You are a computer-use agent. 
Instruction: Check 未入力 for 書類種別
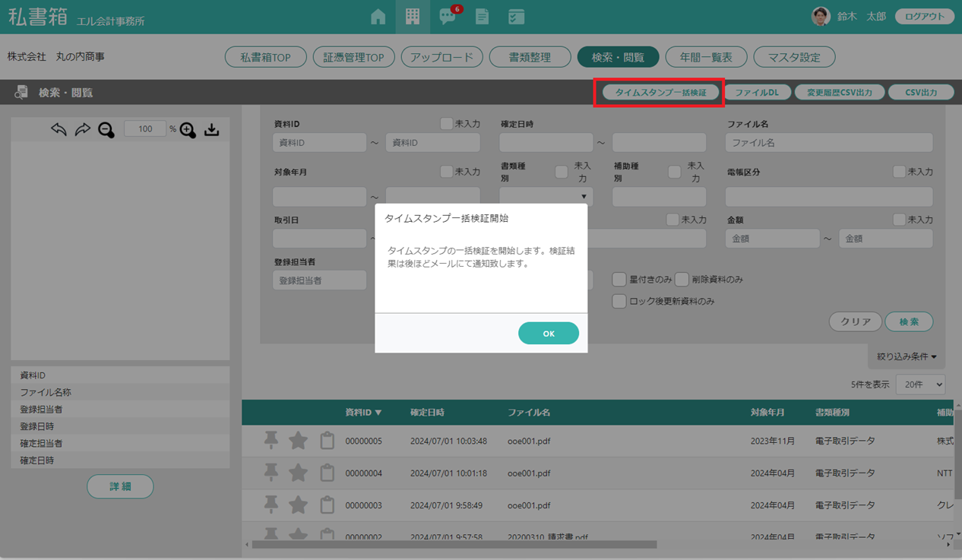562,172
